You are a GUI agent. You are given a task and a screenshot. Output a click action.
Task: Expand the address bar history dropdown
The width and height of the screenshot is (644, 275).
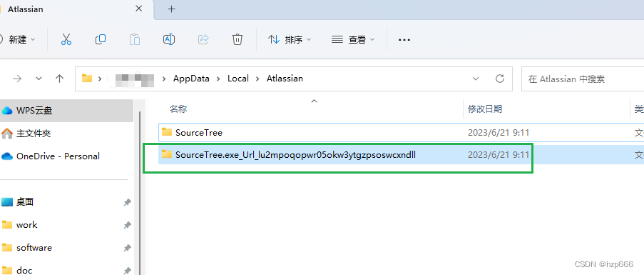click(476, 79)
